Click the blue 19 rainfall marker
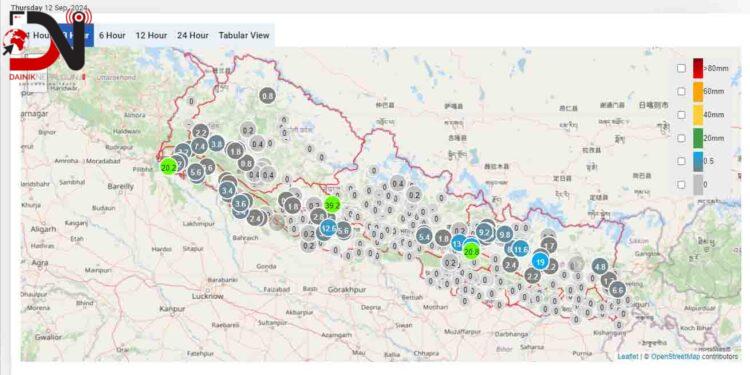This screenshot has height=375, width=750. point(540,262)
